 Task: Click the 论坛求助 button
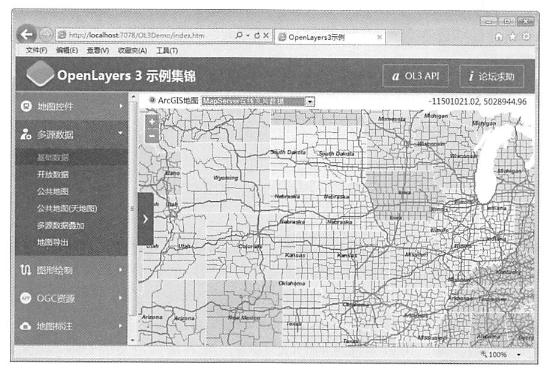[491, 76]
